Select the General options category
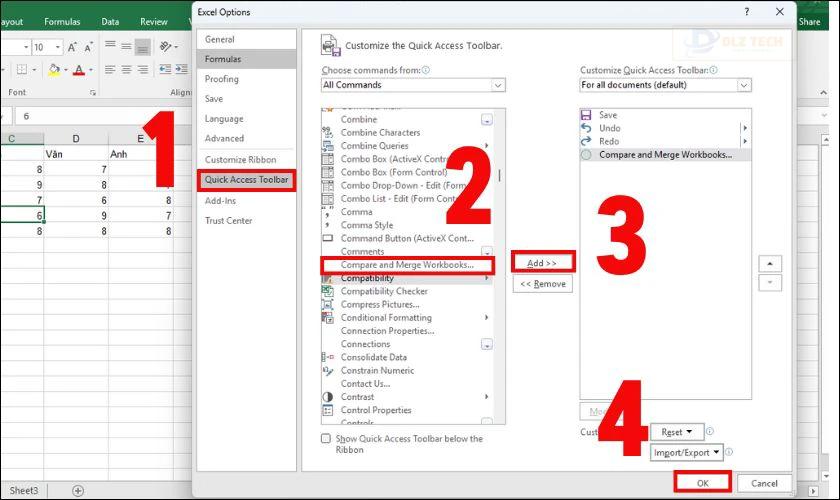This screenshot has width=840, height=500. tap(246, 39)
